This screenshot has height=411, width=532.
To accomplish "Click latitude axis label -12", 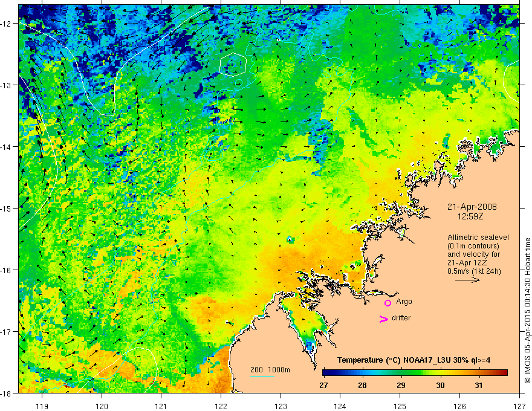I will click(6, 24).
